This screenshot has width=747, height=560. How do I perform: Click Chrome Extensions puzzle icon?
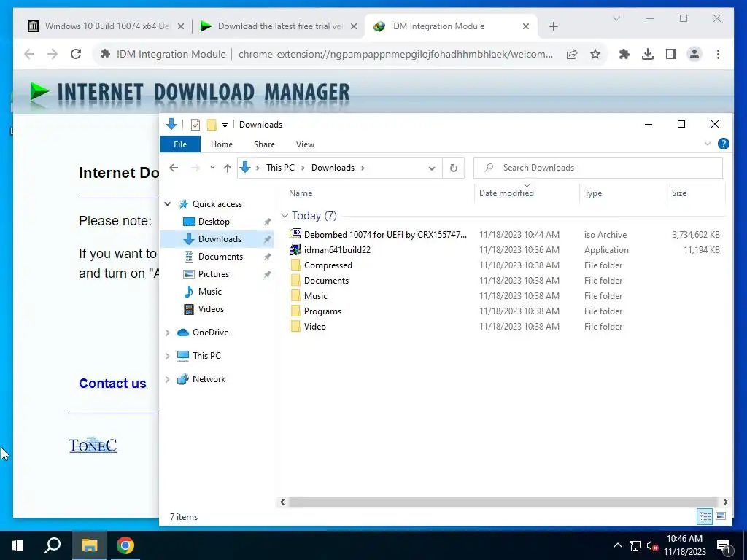624,54
